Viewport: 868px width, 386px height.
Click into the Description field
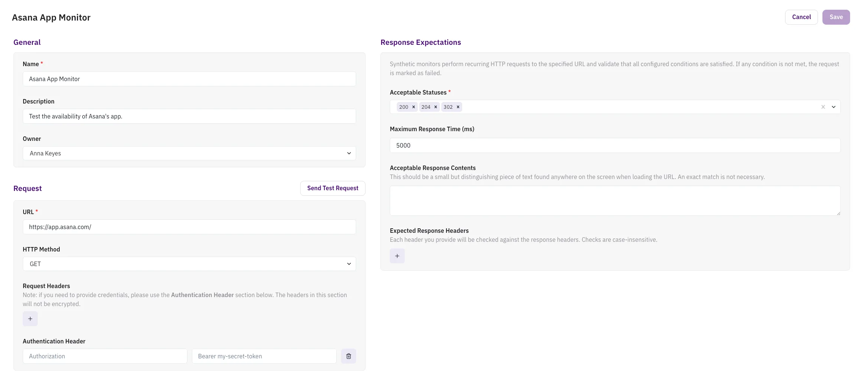pyautogui.click(x=189, y=116)
